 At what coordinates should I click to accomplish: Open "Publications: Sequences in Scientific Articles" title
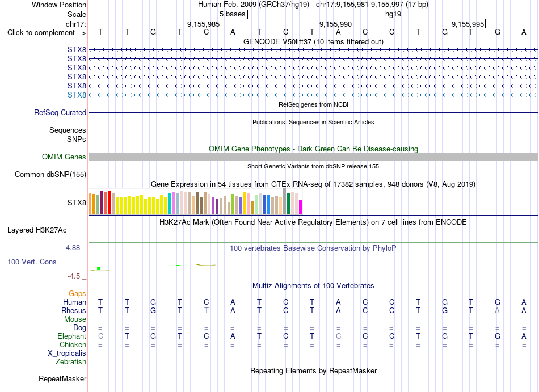(x=313, y=122)
